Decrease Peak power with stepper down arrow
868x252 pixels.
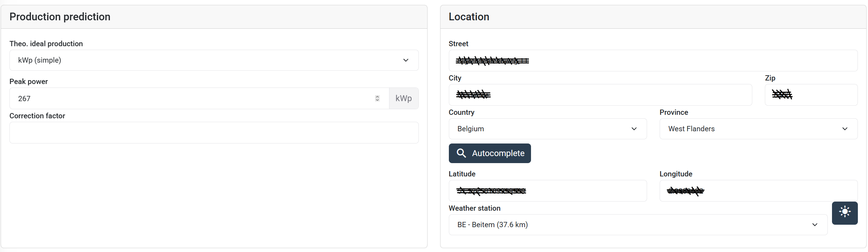pyautogui.click(x=377, y=100)
